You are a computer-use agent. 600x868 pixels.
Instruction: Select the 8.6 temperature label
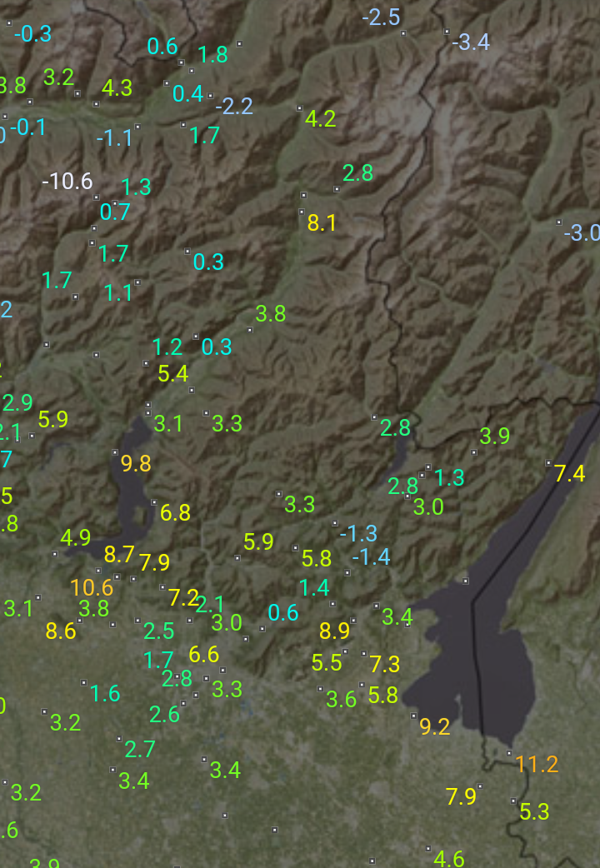point(61,631)
